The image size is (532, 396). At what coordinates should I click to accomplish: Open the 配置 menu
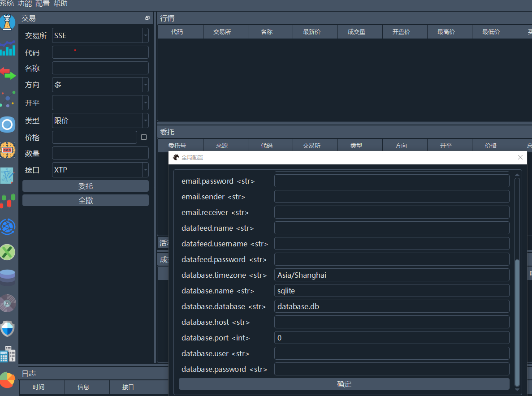click(x=43, y=4)
